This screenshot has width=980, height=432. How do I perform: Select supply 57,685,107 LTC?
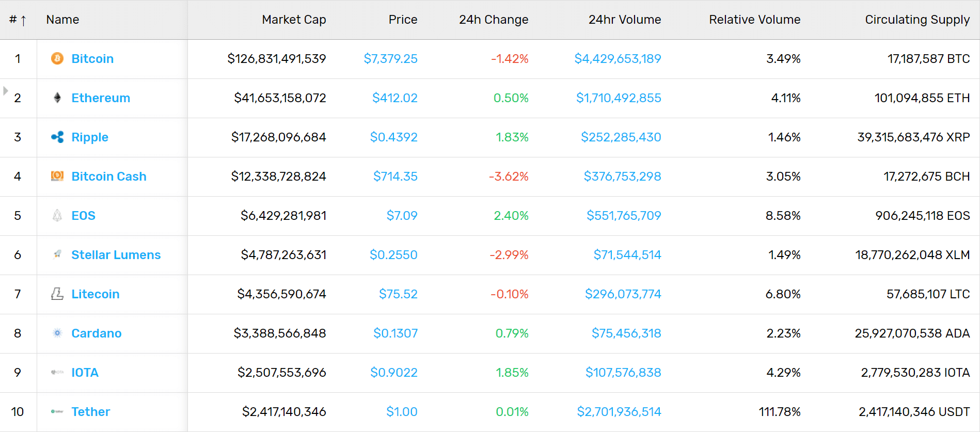coord(928,294)
